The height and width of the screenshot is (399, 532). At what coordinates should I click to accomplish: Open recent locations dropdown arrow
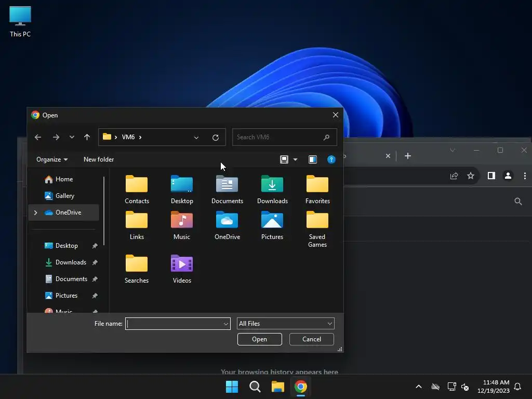click(72, 137)
